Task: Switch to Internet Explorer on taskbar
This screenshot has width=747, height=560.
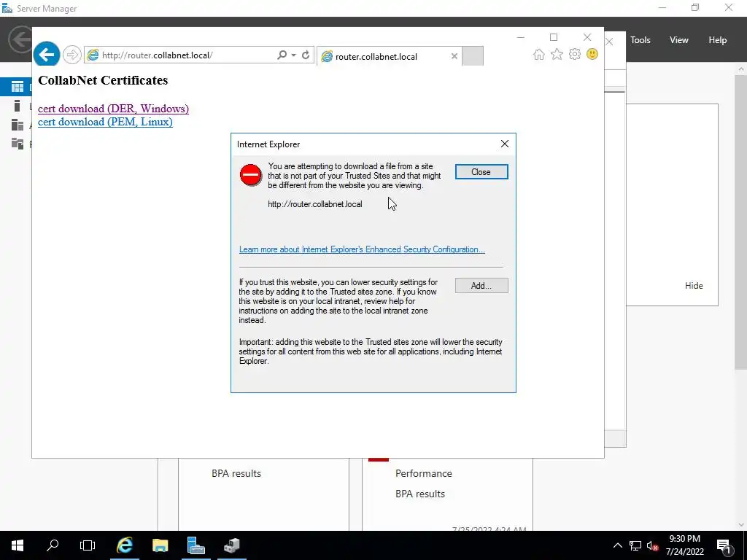Action: [x=125, y=545]
